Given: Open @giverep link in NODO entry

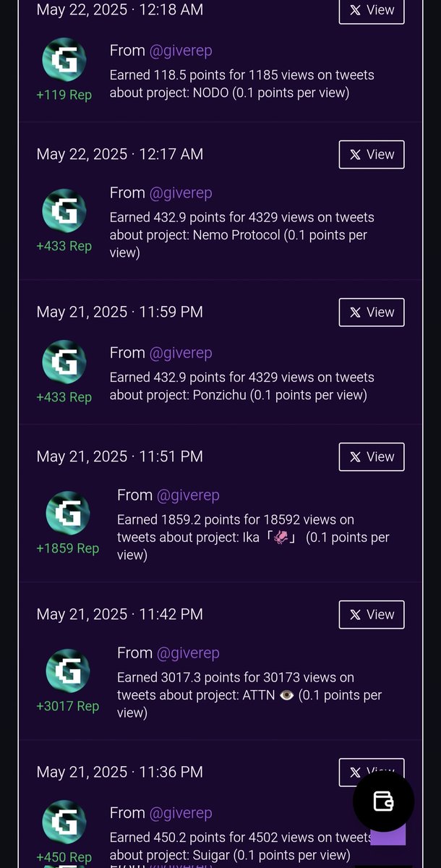Looking at the screenshot, I should pyautogui.click(x=181, y=51).
